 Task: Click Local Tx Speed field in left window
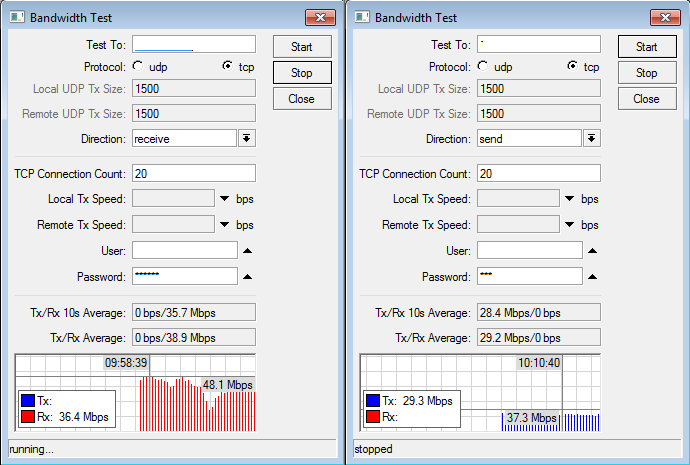pyautogui.click(x=174, y=198)
